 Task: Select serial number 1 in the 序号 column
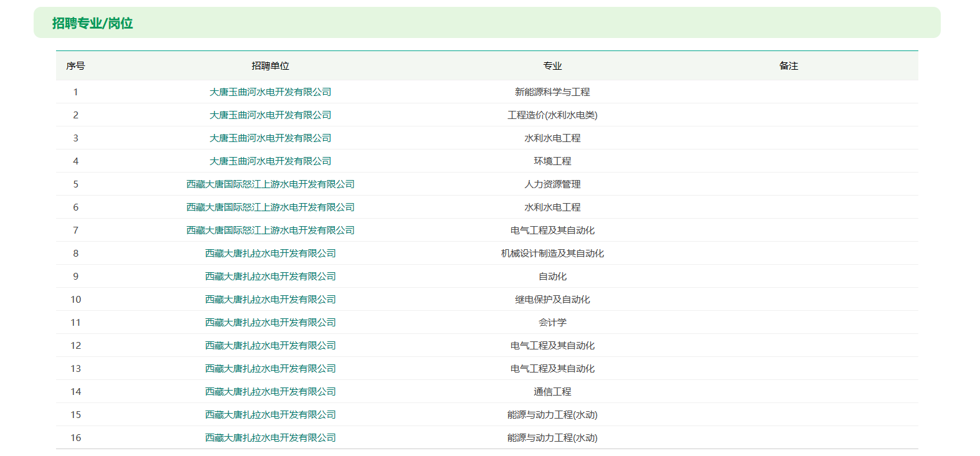point(75,92)
